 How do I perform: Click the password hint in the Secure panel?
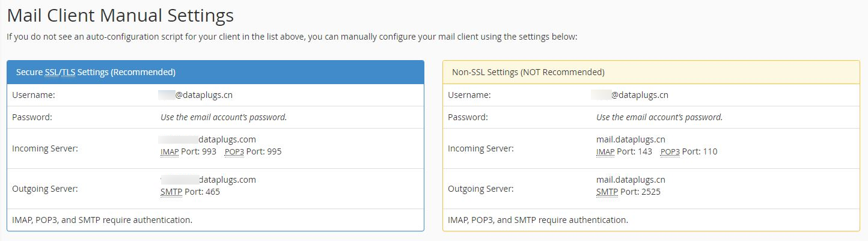(x=224, y=117)
